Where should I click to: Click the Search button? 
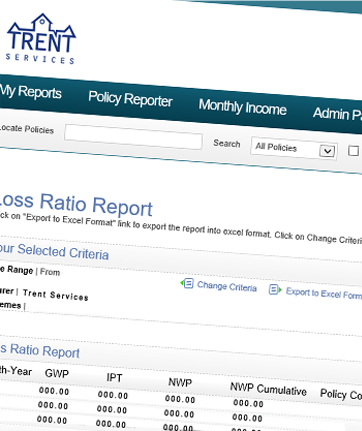[227, 143]
